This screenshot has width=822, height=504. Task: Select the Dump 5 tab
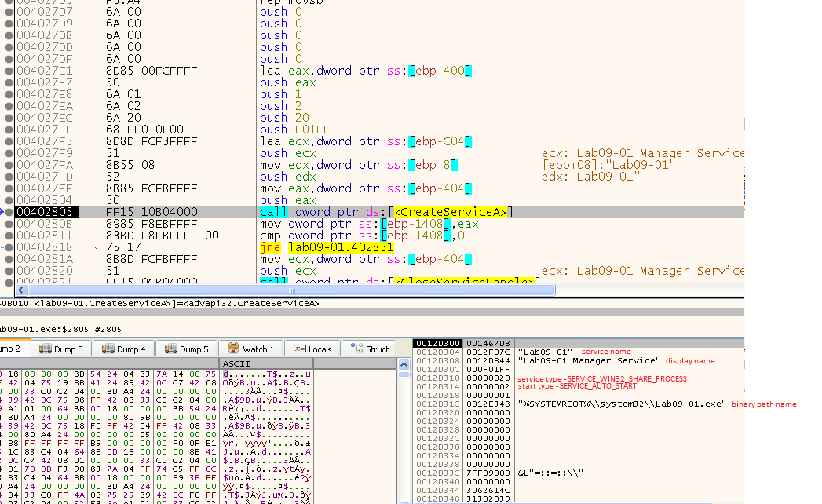click(x=187, y=349)
